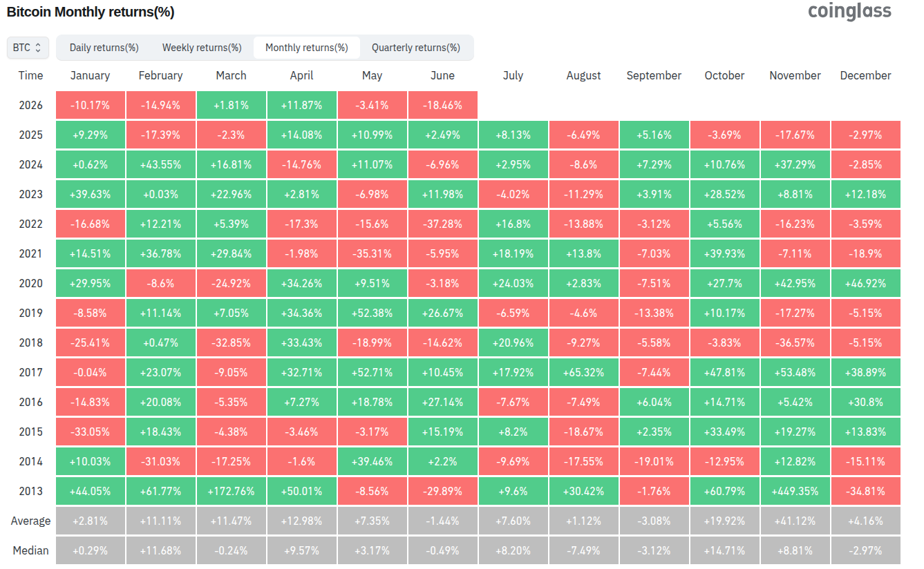Image resolution: width=924 pixels, height=569 pixels.
Task: Click the +30.8% December 2016 cell
Action: click(x=866, y=402)
